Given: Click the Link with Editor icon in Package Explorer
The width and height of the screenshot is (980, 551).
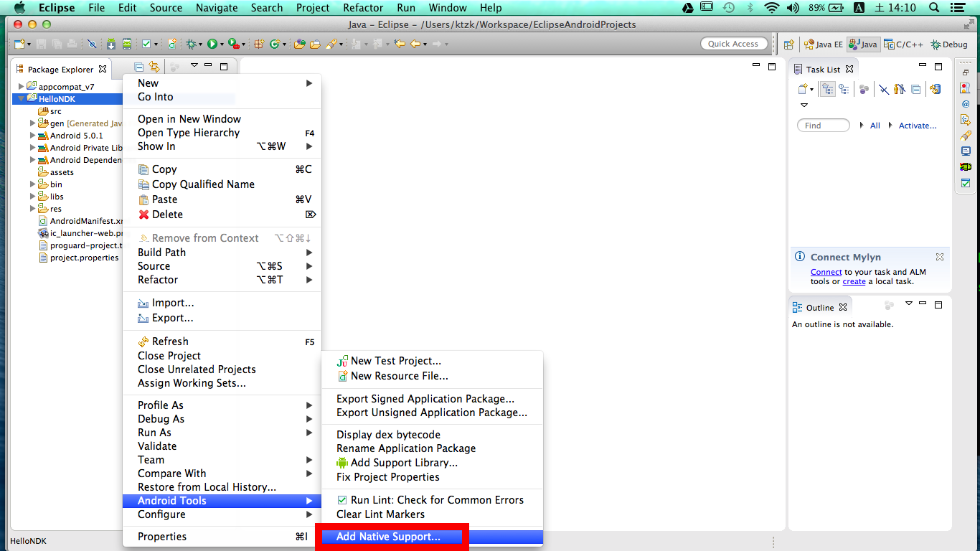Looking at the screenshot, I should click(154, 66).
